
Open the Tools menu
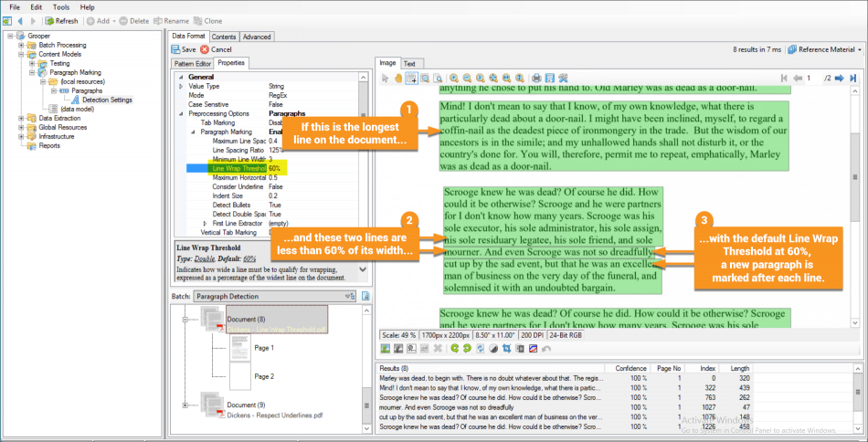tap(60, 6)
